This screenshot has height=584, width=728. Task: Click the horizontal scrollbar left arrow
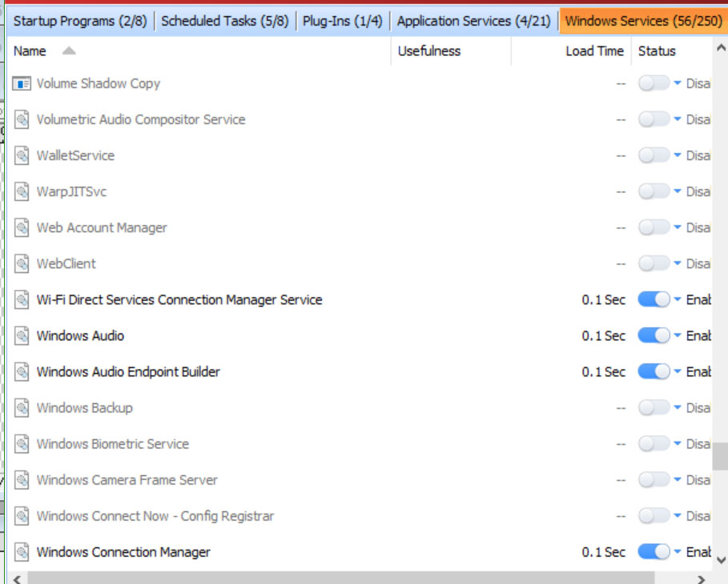(18, 579)
